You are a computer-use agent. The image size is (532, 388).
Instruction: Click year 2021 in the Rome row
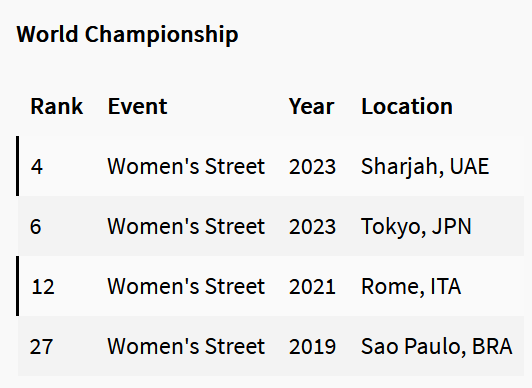[x=312, y=287]
